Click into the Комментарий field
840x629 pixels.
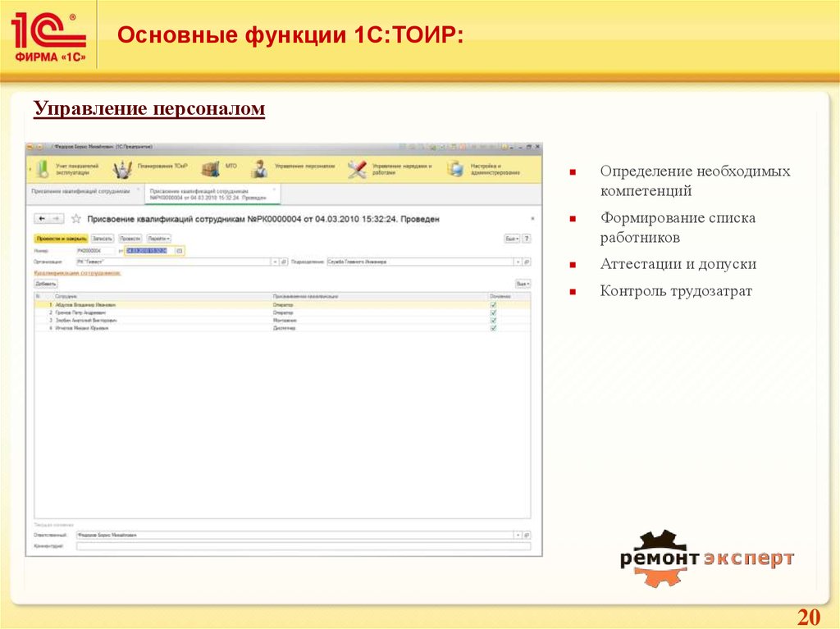(304, 546)
